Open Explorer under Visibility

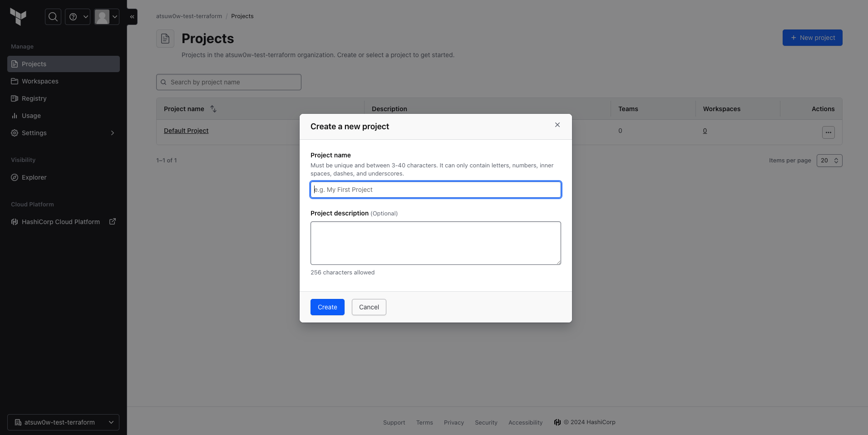point(34,177)
